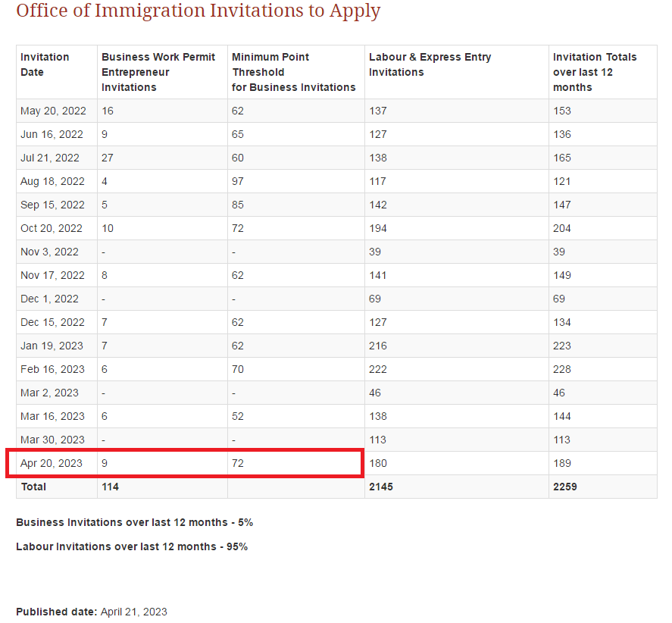Click the grand total 2259
This screenshot has width=672, height=623.
point(565,487)
